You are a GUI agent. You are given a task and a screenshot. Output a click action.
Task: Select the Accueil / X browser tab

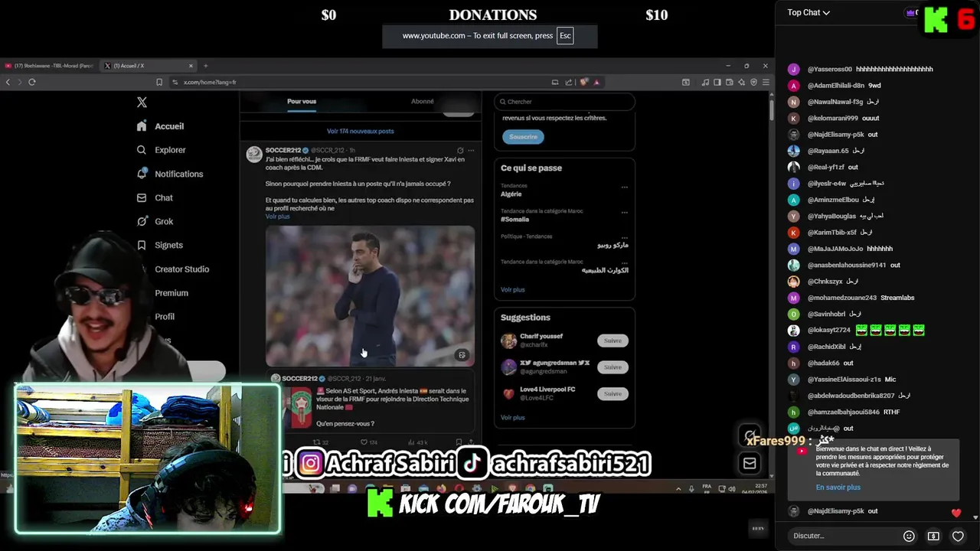tap(149, 66)
